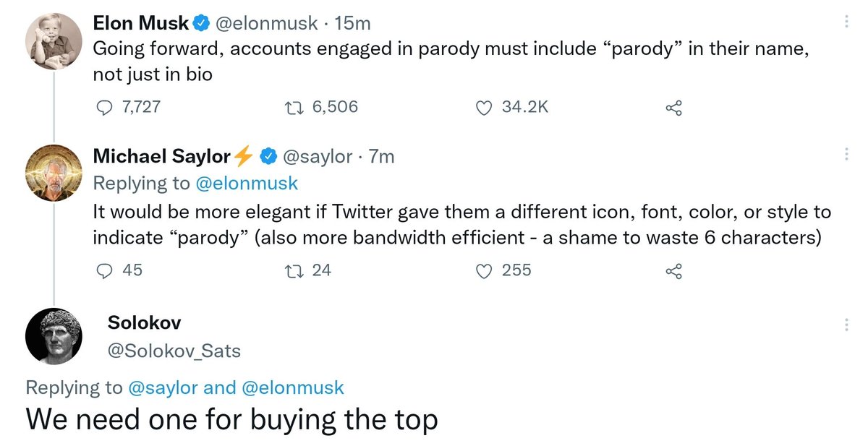Viewport: 868px width, 446px height.
Task: Open more options on Solokov's tweet
Action: pos(847,325)
